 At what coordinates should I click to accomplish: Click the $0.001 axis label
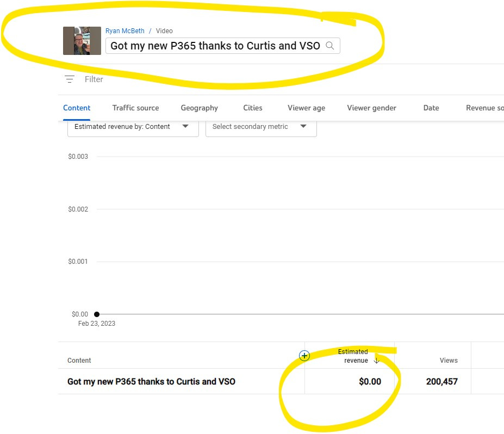[78, 262]
